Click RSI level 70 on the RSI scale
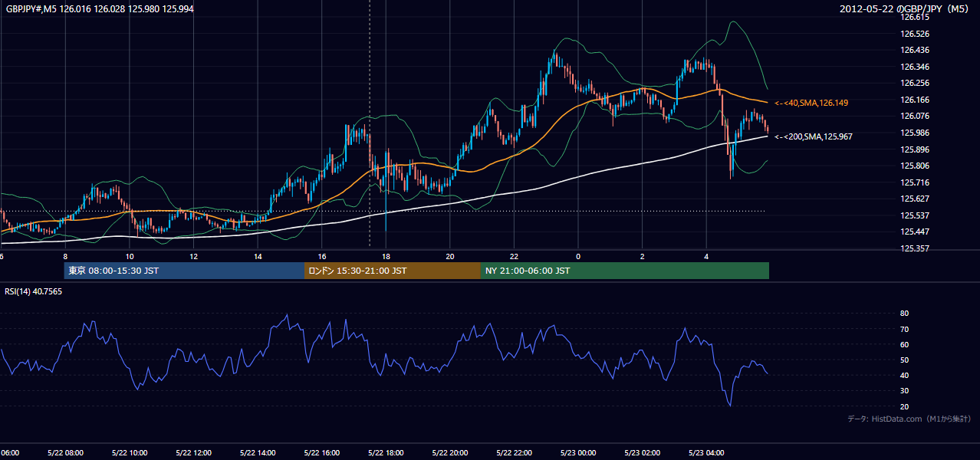 point(904,329)
